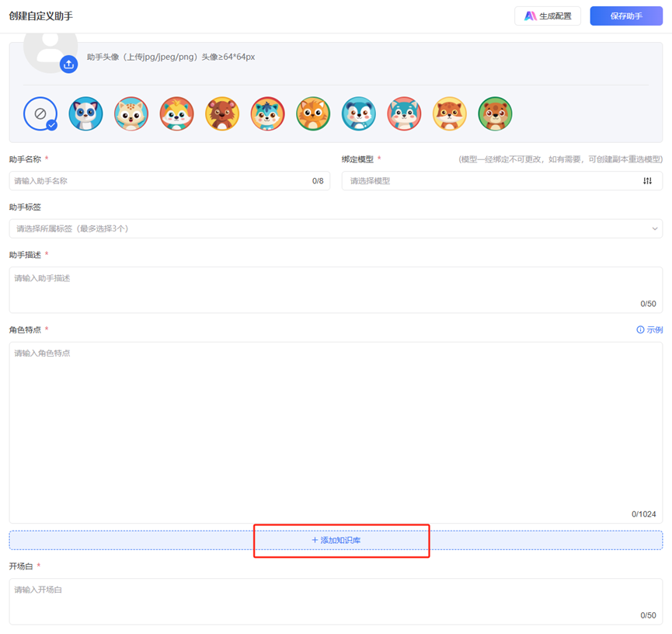
Task: Pick the brown bear avatar on green background
Action: [495, 113]
